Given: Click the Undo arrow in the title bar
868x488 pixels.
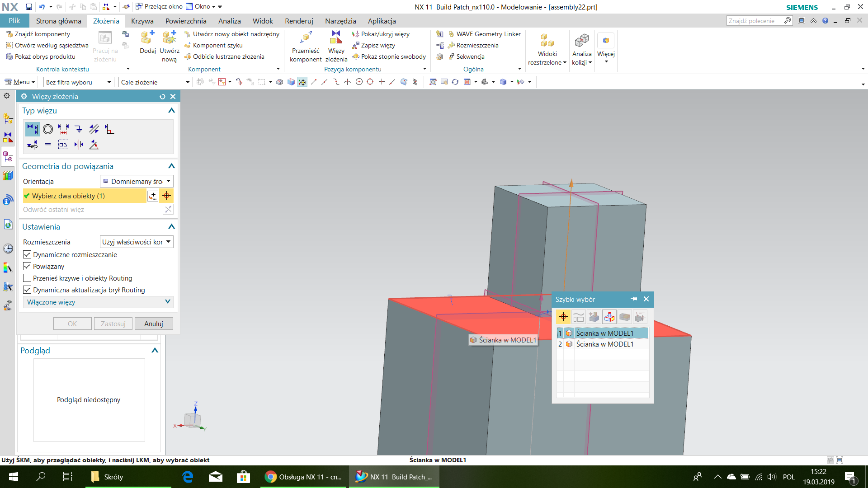Looking at the screenshot, I should (42, 7).
